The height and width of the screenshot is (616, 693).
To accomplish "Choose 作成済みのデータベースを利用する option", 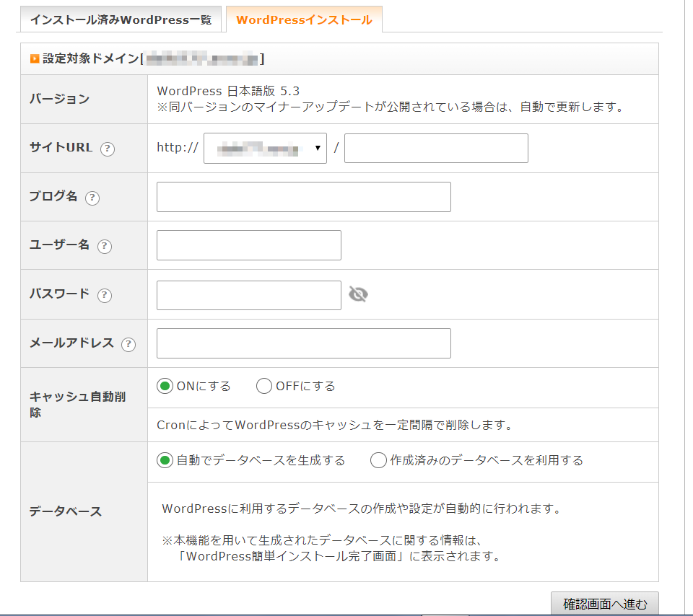I will [378, 461].
